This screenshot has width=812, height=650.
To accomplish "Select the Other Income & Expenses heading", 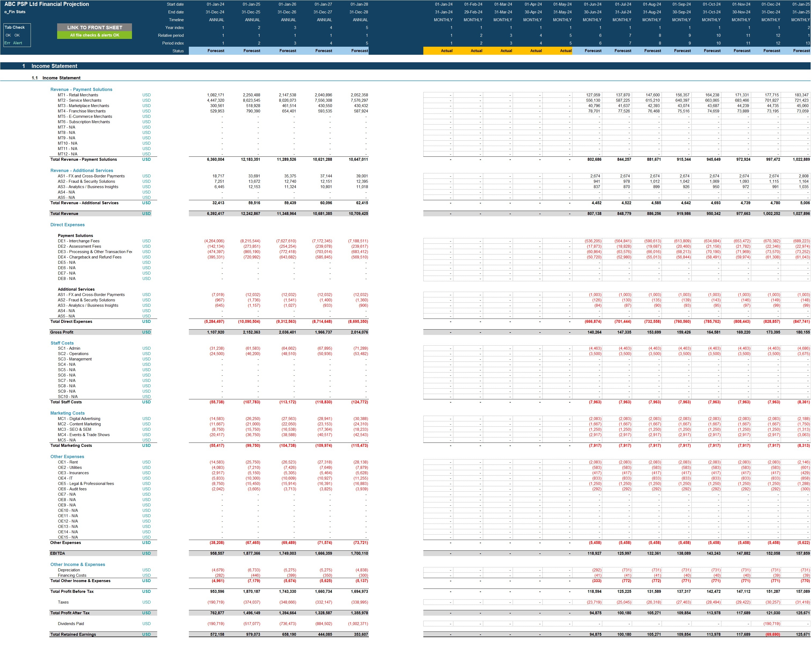I will (78, 565).
